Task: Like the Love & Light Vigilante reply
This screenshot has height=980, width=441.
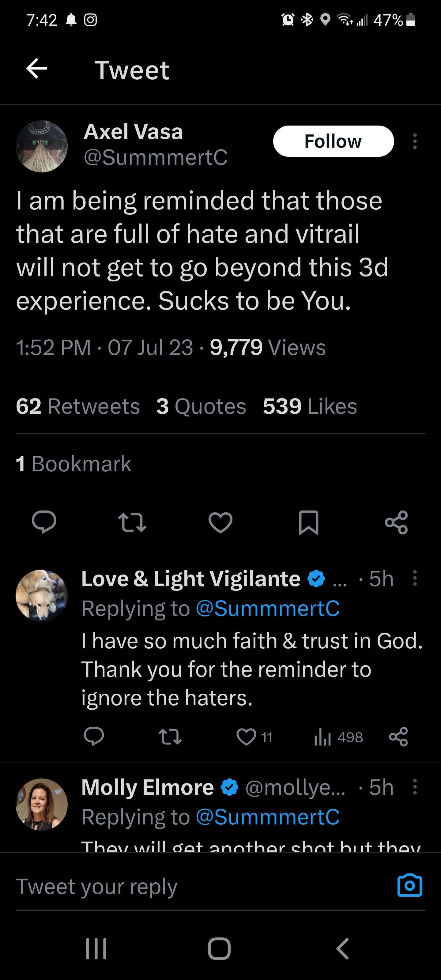Action: (x=246, y=737)
